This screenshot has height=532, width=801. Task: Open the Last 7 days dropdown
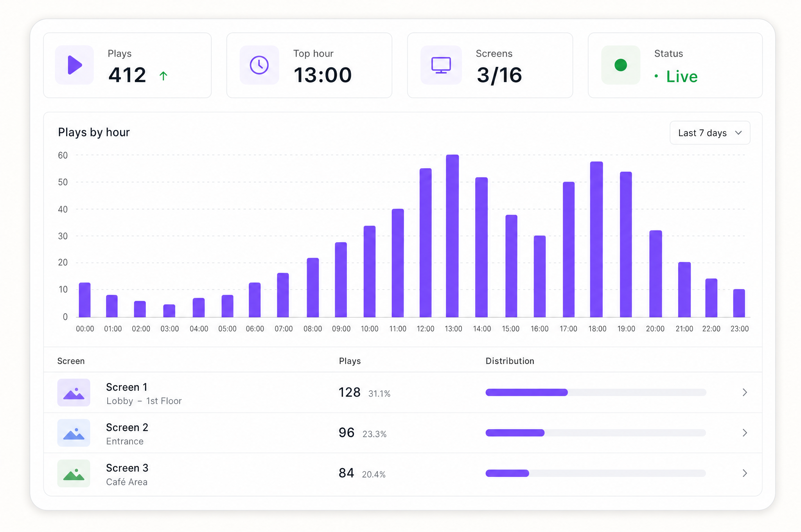pyautogui.click(x=710, y=133)
